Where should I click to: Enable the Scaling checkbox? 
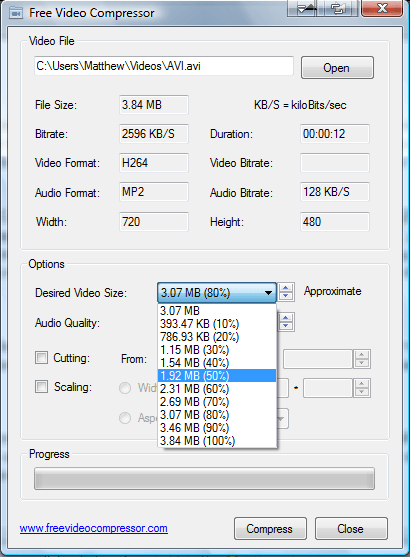41,386
